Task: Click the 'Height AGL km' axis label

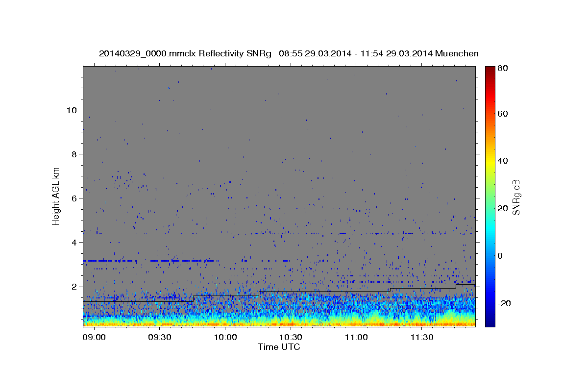Action: (x=56, y=196)
